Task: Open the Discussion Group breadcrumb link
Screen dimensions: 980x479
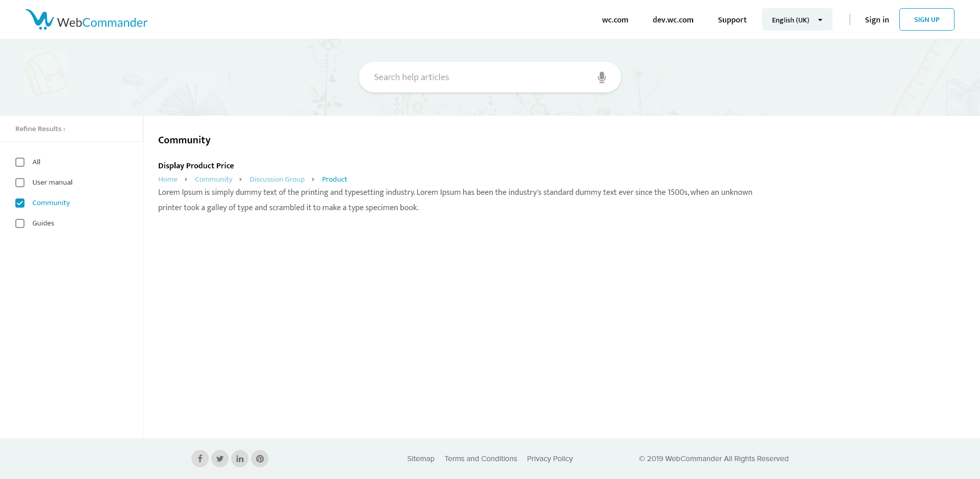Action: 277,180
